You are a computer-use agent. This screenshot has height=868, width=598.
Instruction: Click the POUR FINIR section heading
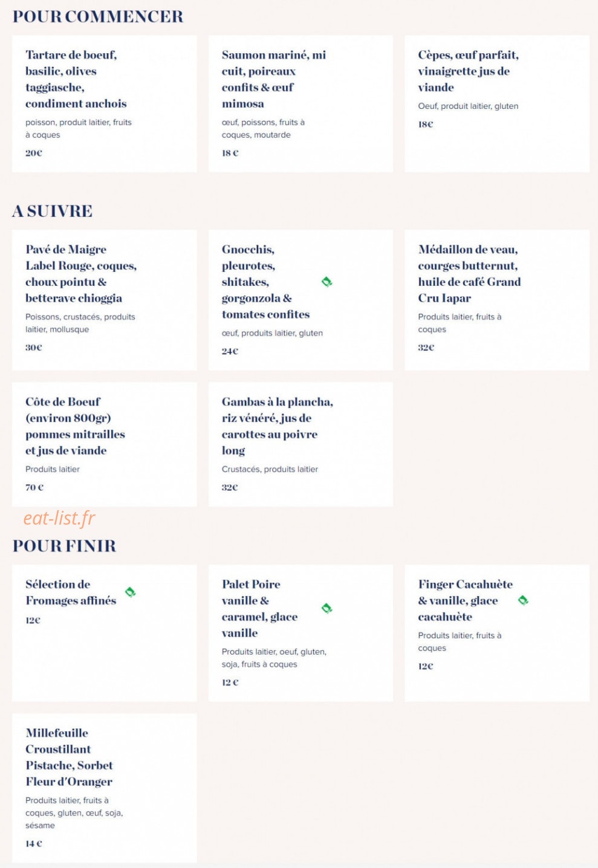pyautogui.click(x=64, y=546)
